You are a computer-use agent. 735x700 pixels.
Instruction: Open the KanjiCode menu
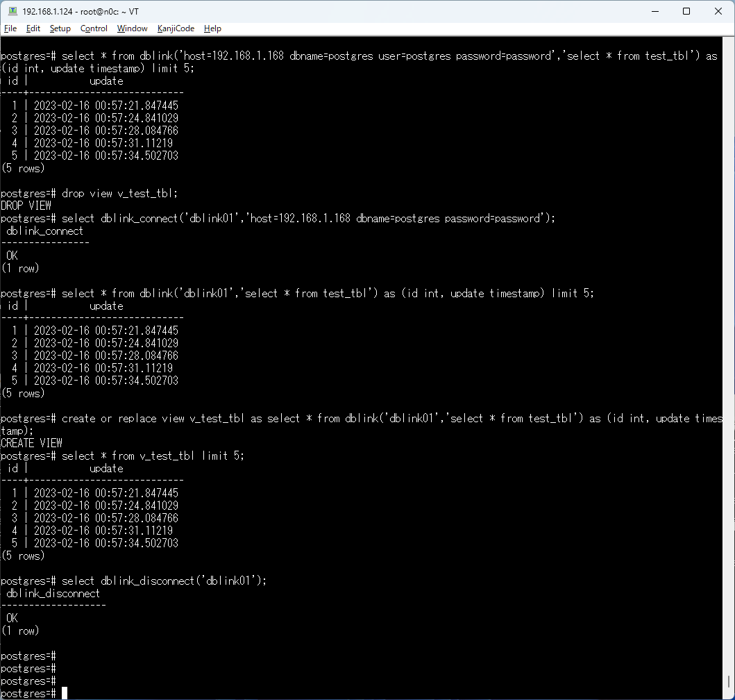point(176,28)
